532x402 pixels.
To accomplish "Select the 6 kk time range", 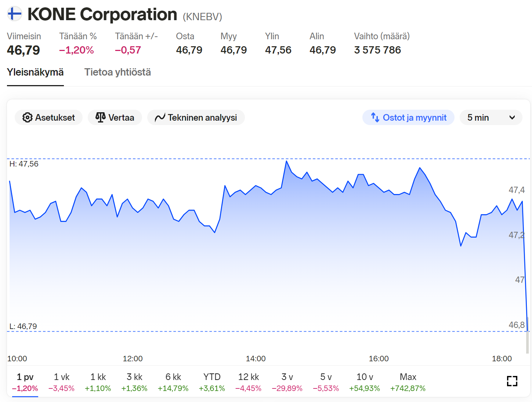I will pyautogui.click(x=173, y=382).
